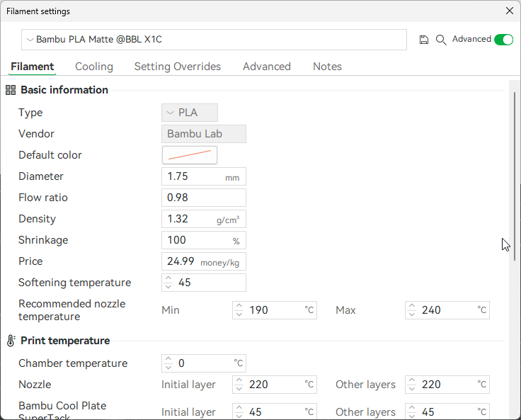Viewport: 521px width, 420px height.
Task: Open the filament Type PLA dropdown
Action: click(x=190, y=113)
